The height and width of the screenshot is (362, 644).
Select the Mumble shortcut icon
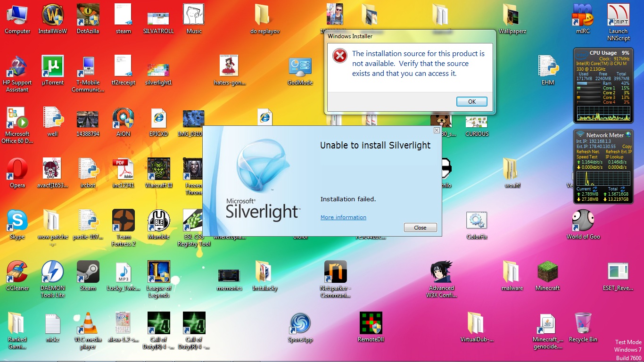pyautogui.click(x=158, y=224)
